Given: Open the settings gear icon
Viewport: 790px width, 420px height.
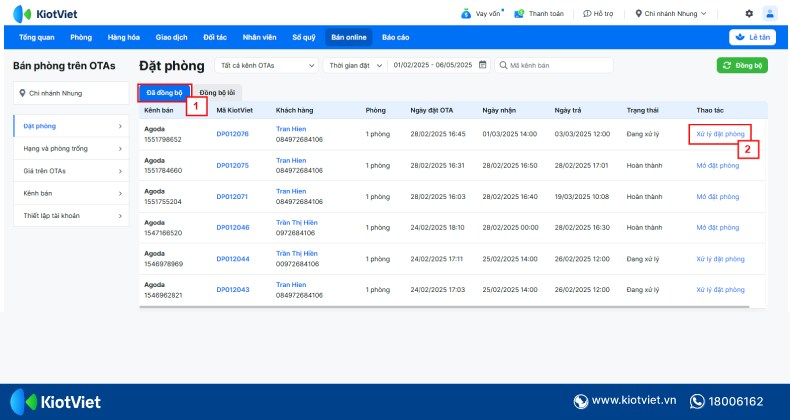Looking at the screenshot, I should coord(749,14).
